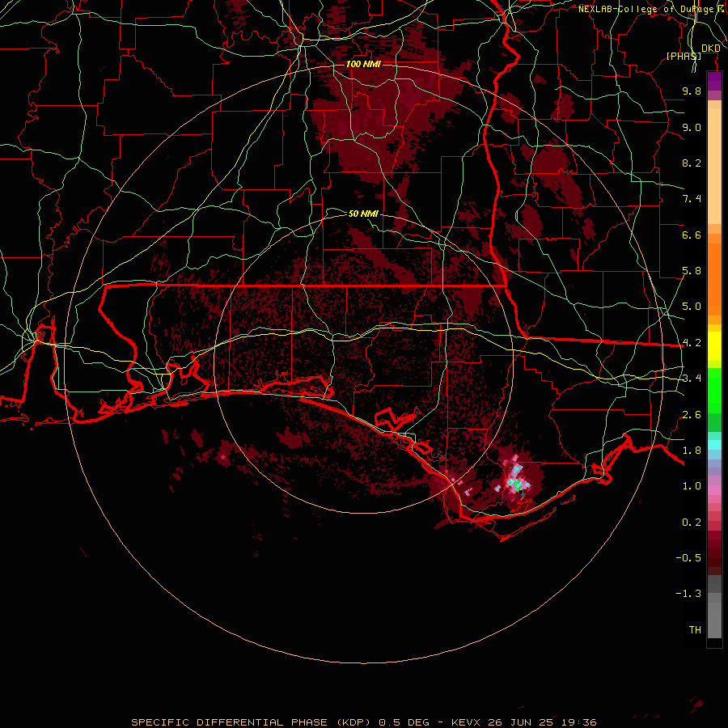Click the [PHAS] legend heading

(684, 56)
